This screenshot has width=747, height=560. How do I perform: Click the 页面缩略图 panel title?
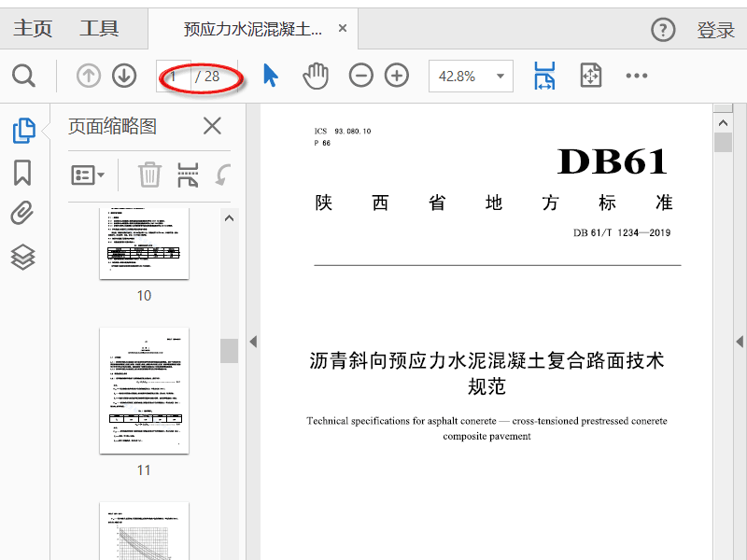(112, 126)
